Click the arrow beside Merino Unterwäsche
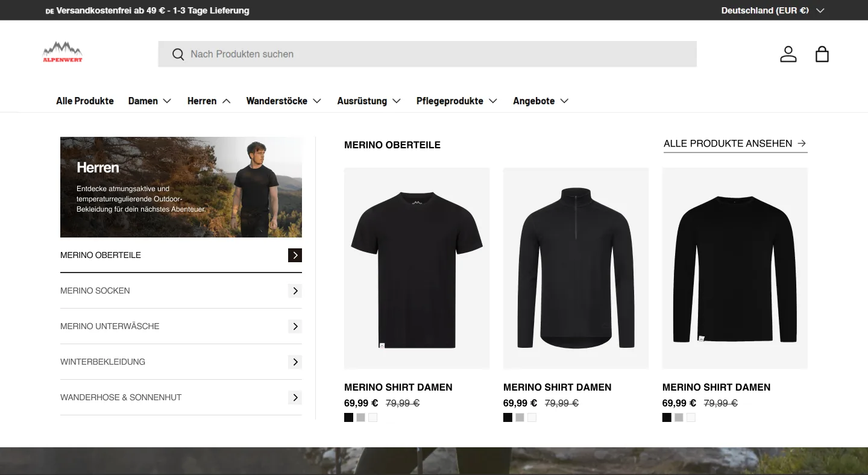The image size is (868, 475). click(x=295, y=326)
